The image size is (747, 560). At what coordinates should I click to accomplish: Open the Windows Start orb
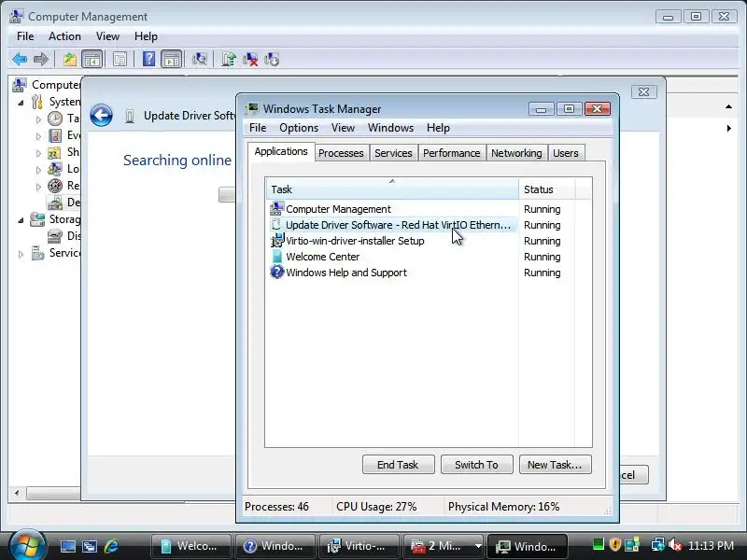(x=27, y=545)
